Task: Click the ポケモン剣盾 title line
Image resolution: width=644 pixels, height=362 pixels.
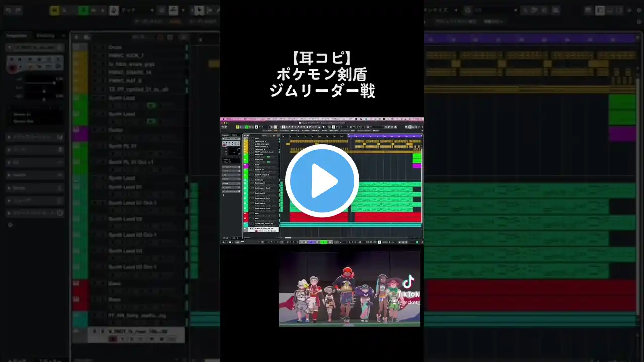Action: 322,74
